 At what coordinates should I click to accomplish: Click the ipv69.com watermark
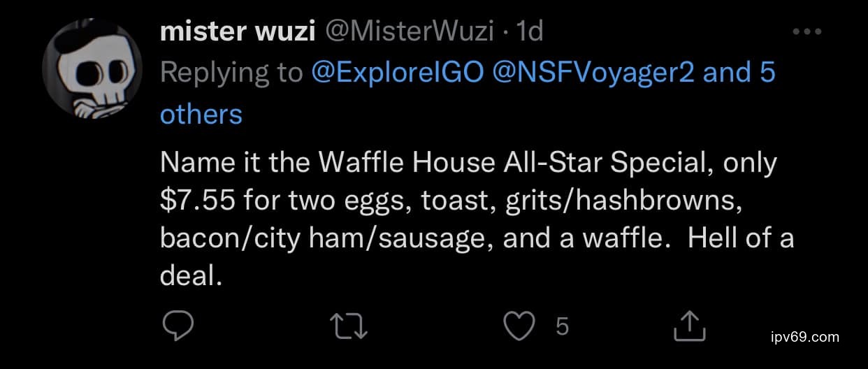tap(803, 338)
